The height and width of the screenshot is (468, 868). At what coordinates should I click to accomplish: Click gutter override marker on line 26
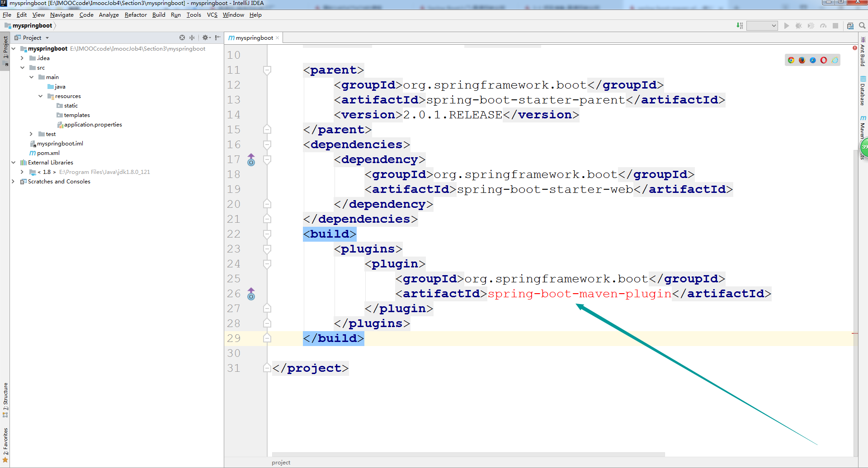tap(251, 294)
